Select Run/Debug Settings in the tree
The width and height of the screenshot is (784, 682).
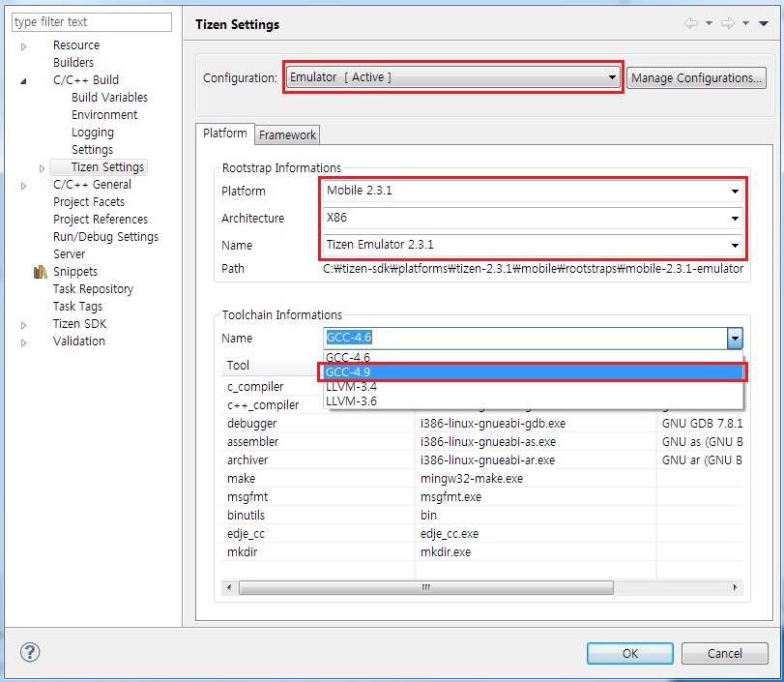click(x=105, y=237)
